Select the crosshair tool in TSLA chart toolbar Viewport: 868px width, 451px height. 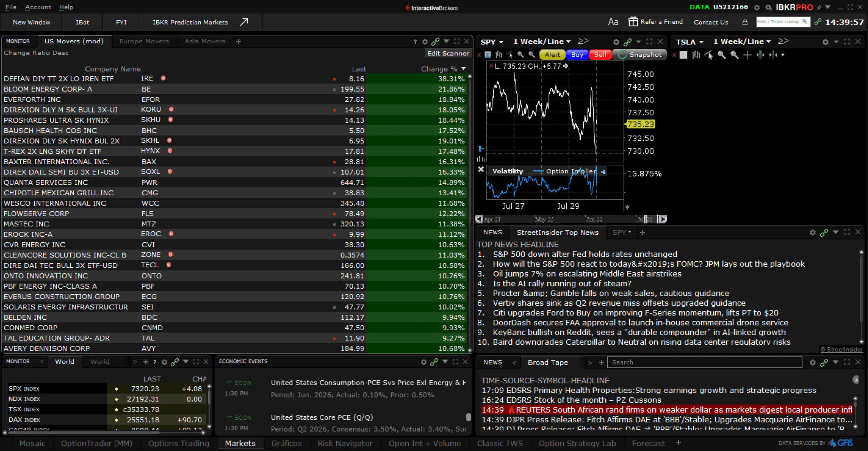747,55
